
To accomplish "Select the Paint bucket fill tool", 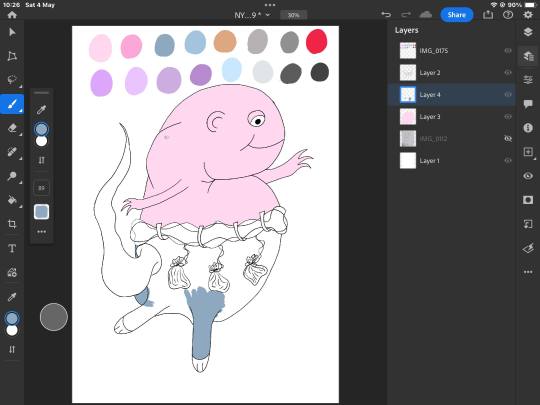I will click(12, 200).
